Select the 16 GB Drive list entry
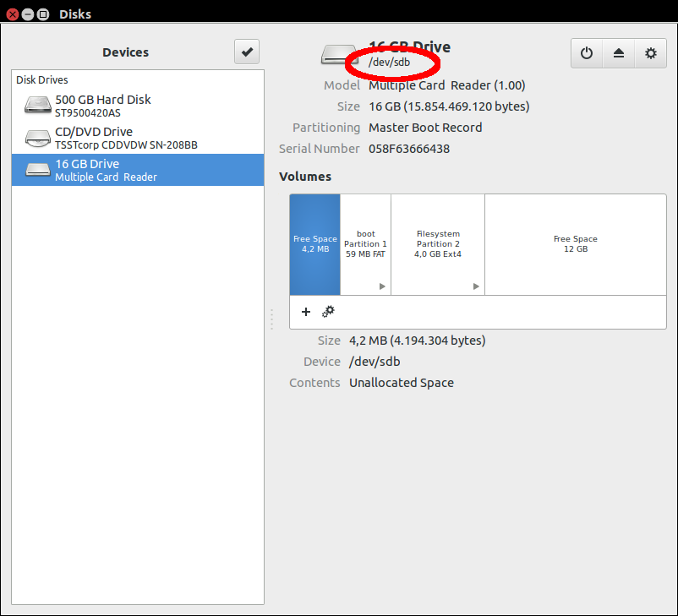The height and width of the screenshot is (616, 678). point(138,170)
